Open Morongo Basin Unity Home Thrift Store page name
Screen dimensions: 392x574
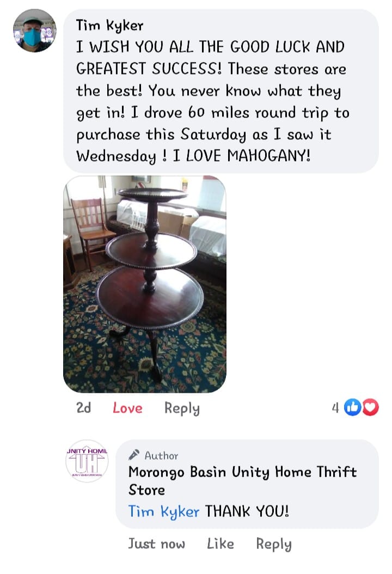click(242, 481)
